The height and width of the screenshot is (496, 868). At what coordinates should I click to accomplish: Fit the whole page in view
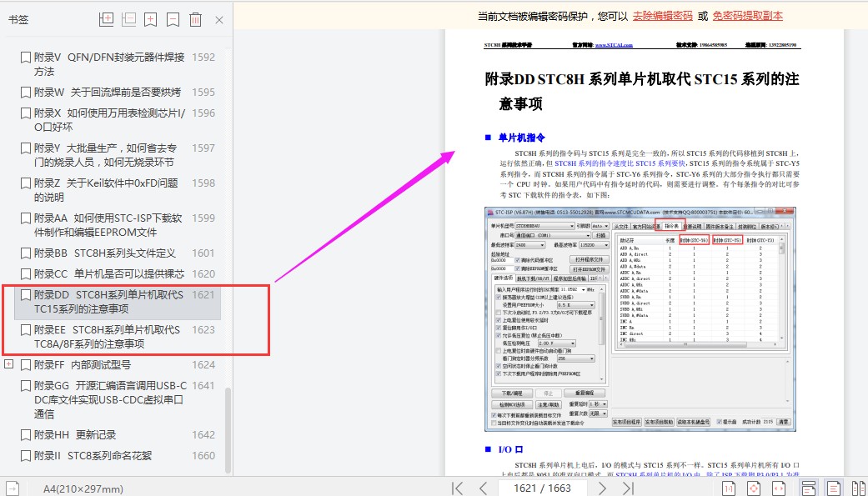[x=754, y=488]
